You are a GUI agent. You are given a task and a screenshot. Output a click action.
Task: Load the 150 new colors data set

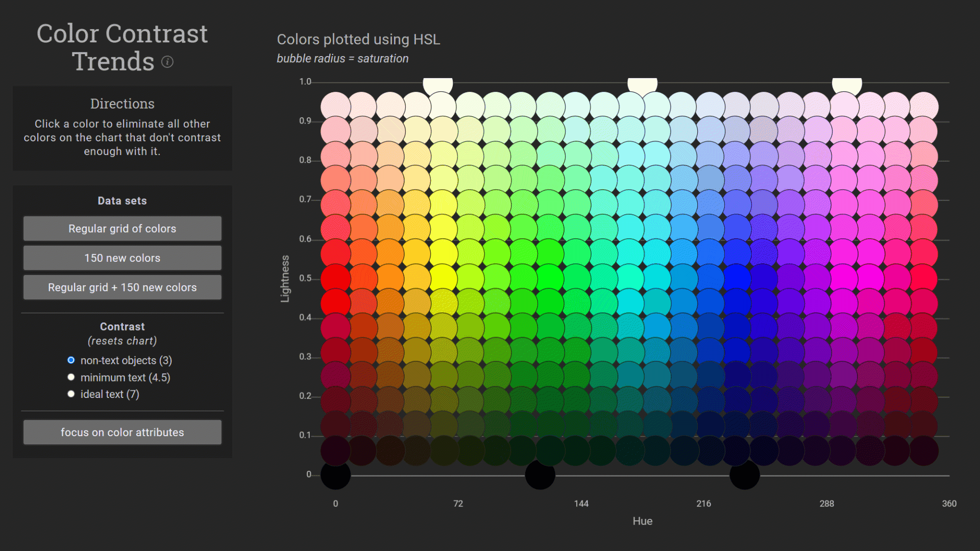click(122, 258)
